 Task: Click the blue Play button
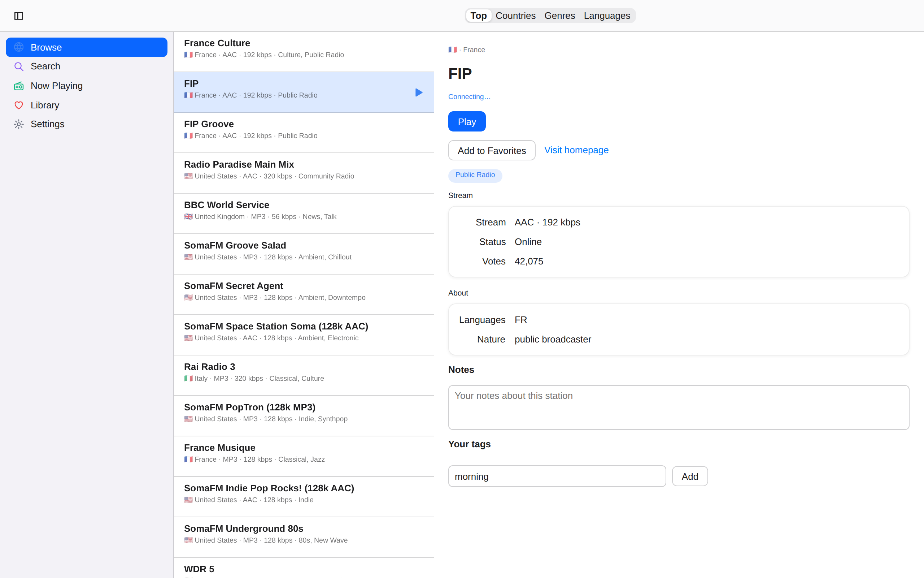click(467, 122)
